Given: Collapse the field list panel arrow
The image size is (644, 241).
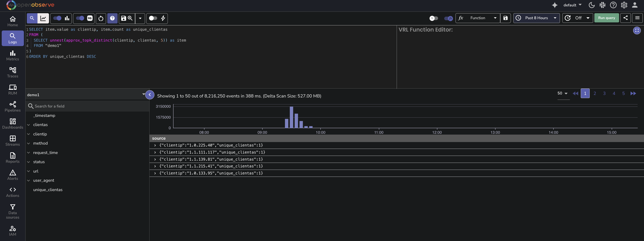Looking at the screenshot, I should click(150, 95).
